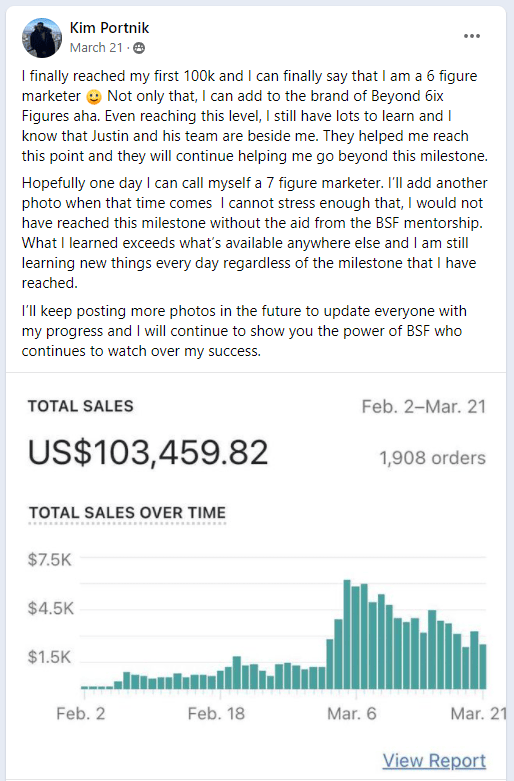Click the Mar. 6 axis label
This screenshot has width=514, height=781.
[352, 714]
